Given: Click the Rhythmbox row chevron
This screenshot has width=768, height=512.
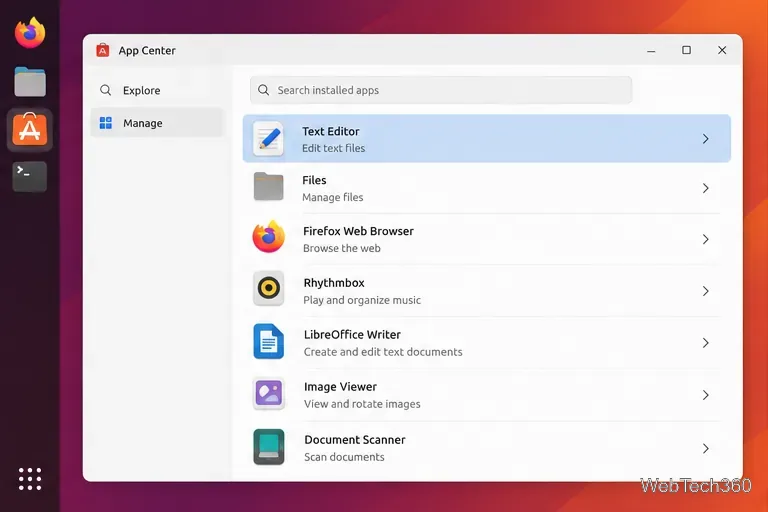Looking at the screenshot, I should [705, 291].
